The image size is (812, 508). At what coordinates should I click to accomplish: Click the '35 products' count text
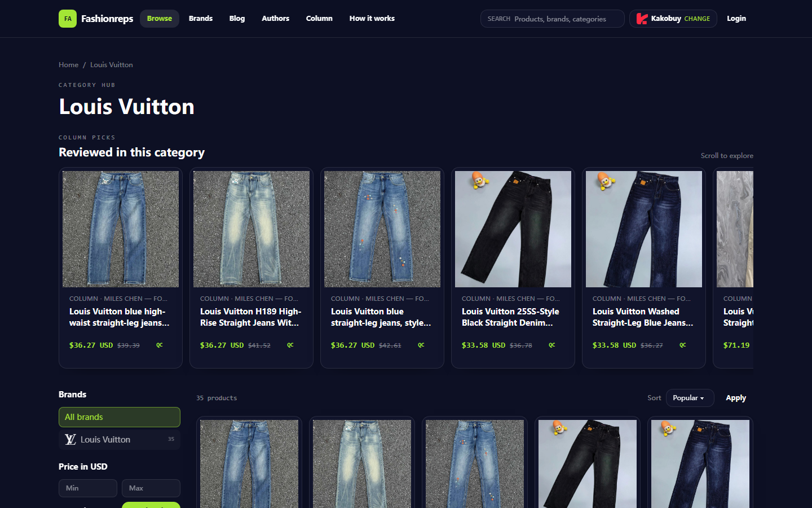pyautogui.click(x=217, y=398)
